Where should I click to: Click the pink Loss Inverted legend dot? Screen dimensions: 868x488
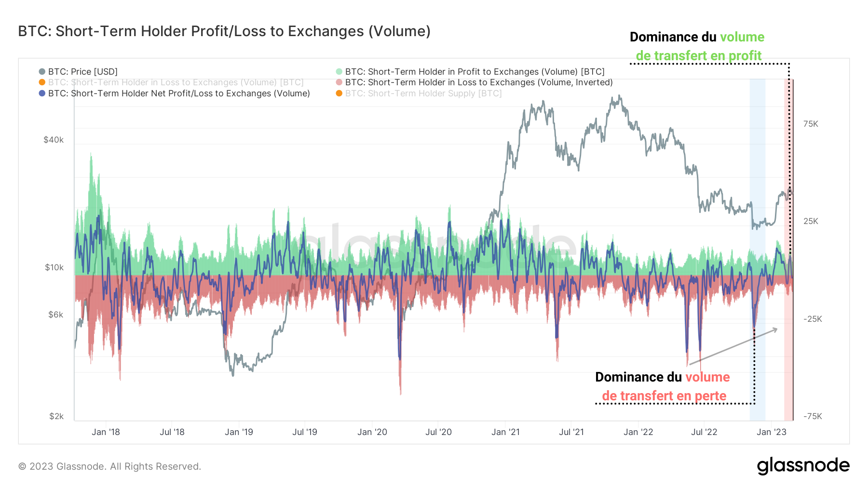tap(339, 82)
